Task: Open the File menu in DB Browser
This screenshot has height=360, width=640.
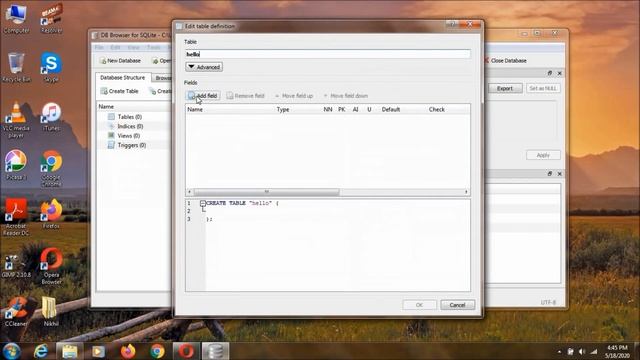Action: [99, 47]
